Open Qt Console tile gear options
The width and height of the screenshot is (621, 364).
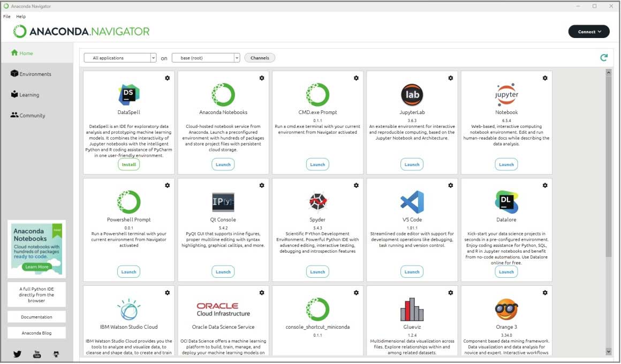point(262,185)
